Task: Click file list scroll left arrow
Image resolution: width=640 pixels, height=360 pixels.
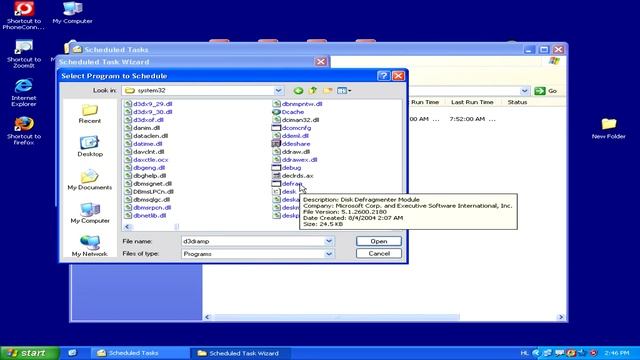Action: point(127,227)
